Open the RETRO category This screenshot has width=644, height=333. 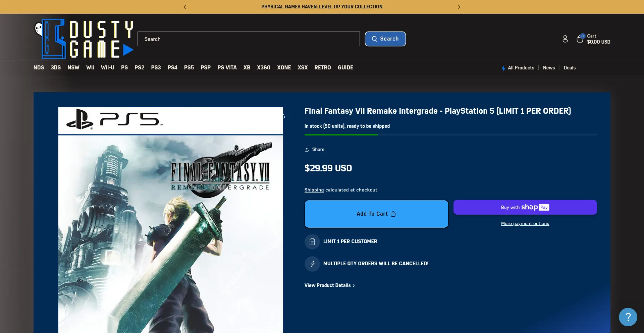322,68
